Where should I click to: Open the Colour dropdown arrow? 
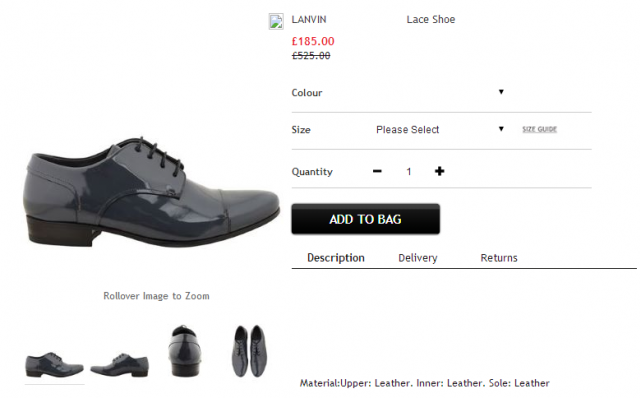click(501, 92)
